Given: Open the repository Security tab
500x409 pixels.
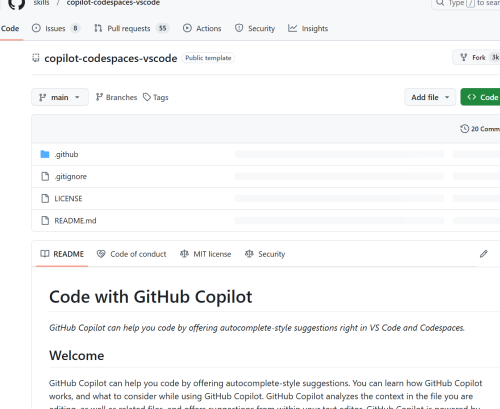Looking at the screenshot, I should pos(255,29).
